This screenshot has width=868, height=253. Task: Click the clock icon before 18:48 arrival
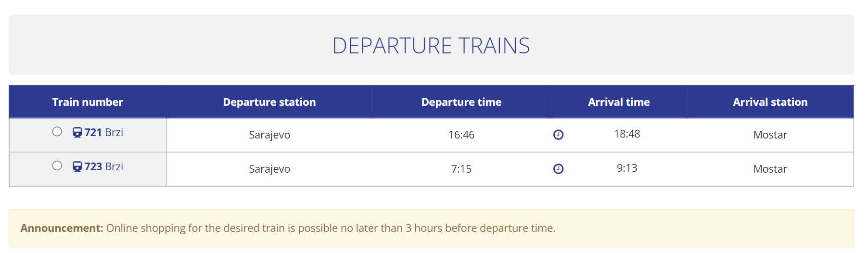[558, 135]
